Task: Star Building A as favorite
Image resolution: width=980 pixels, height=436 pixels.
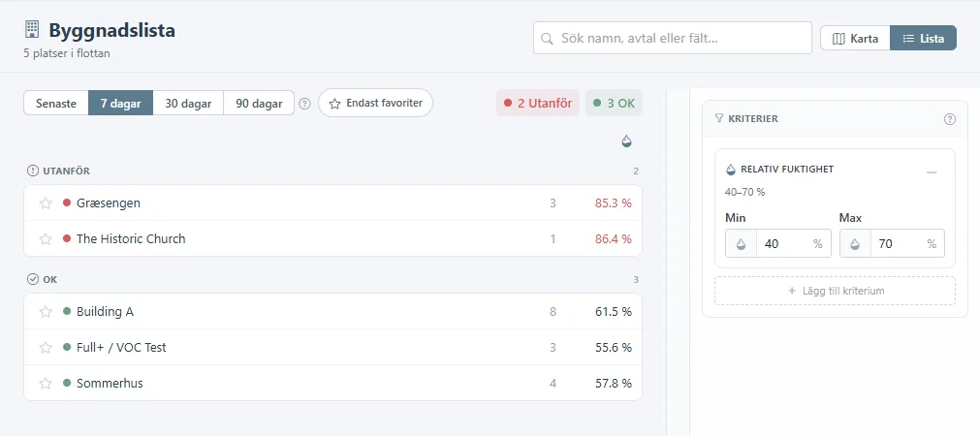Action: click(46, 312)
